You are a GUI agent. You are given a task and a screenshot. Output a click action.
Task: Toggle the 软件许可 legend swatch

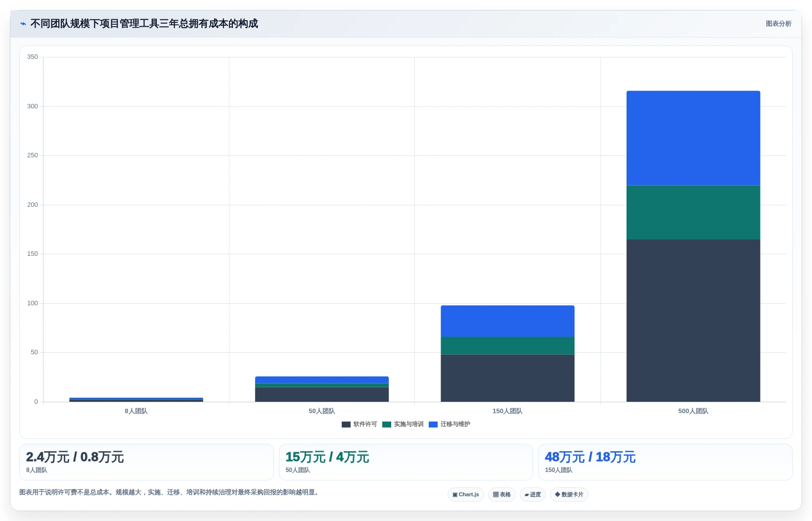pos(346,425)
